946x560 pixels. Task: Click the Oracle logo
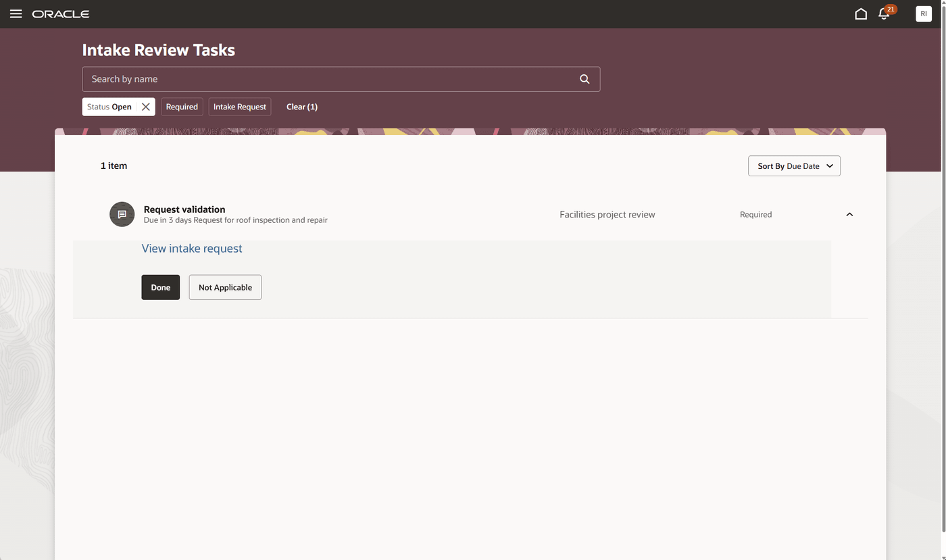coord(61,14)
